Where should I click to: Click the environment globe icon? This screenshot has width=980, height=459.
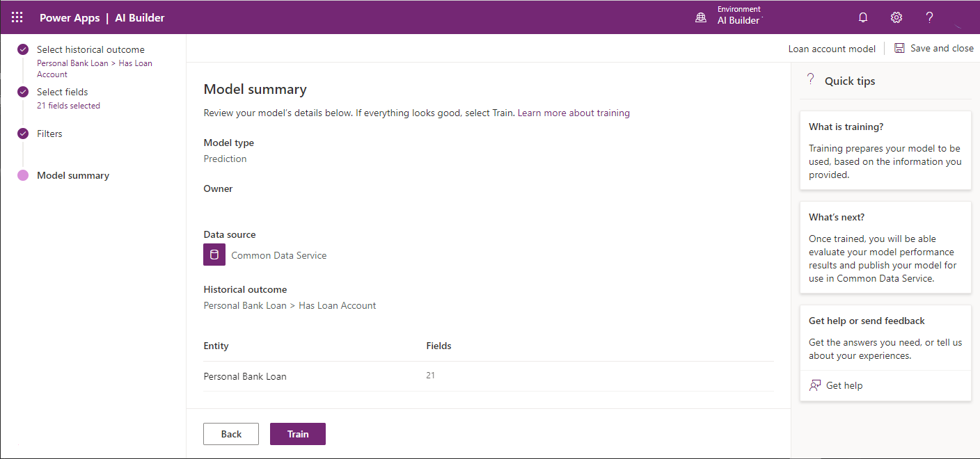pyautogui.click(x=701, y=17)
